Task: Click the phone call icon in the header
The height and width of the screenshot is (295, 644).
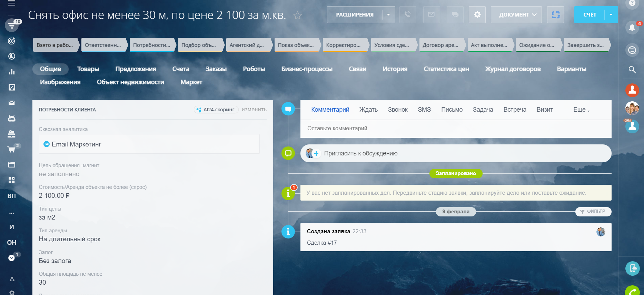Action: (407, 14)
